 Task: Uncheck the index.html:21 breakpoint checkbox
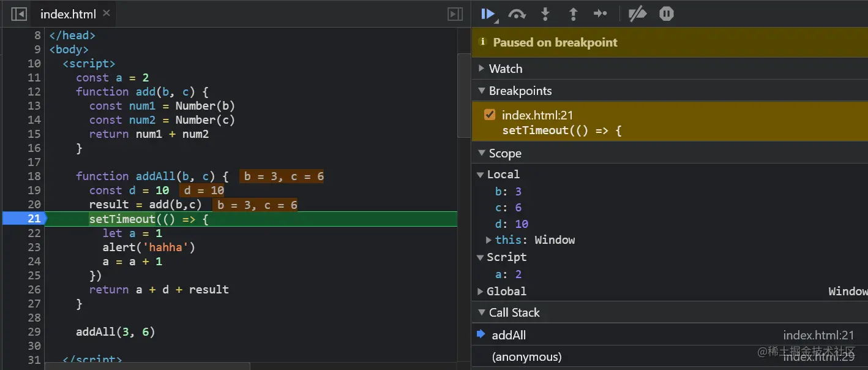pyautogui.click(x=490, y=115)
